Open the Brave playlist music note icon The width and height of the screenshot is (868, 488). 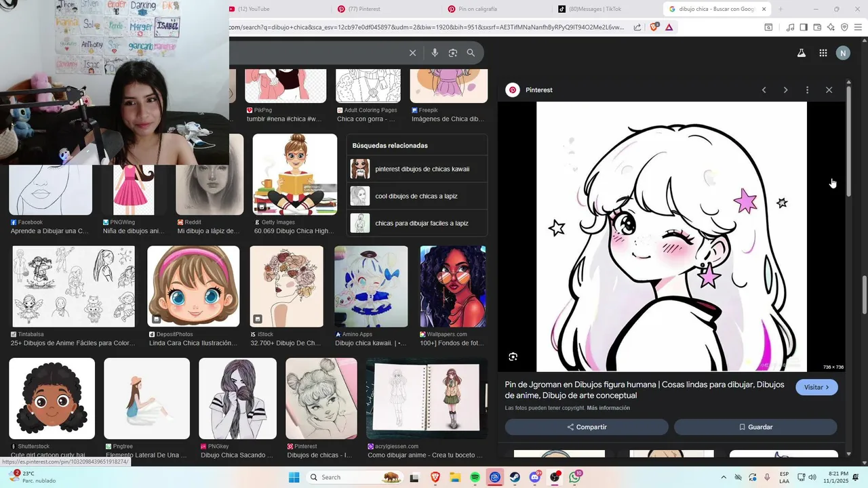point(790,27)
